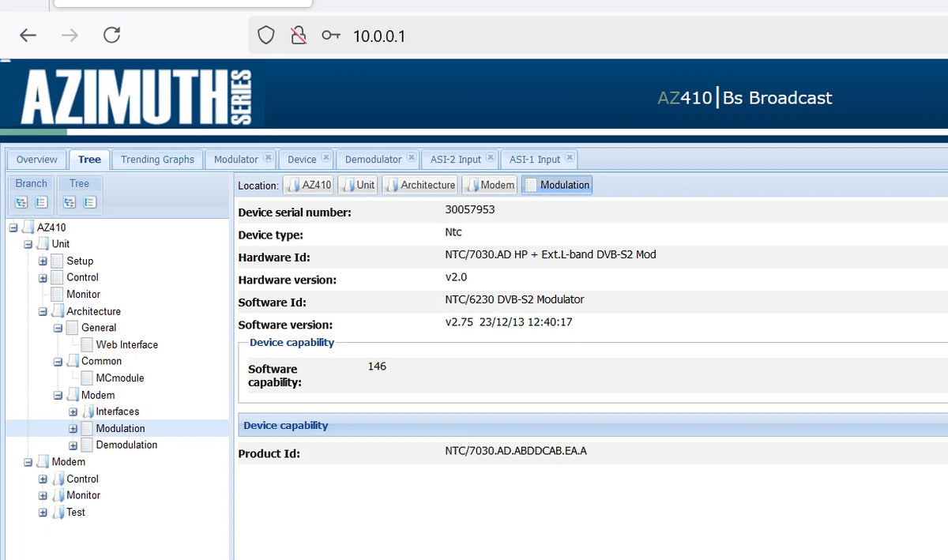
Task: Switch to the Trending Graphs tab
Action: [x=157, y=160]
